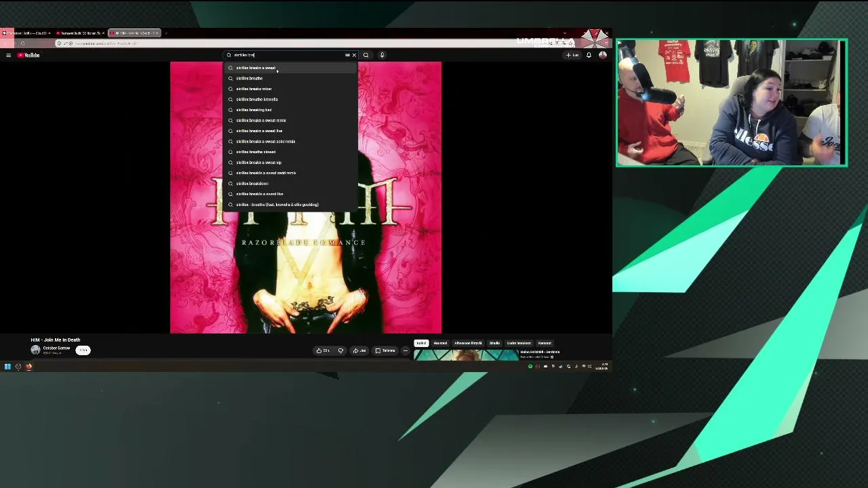Open YouTube notifications bell
This screenshot has width=868, height=488.
click(589, 55)
